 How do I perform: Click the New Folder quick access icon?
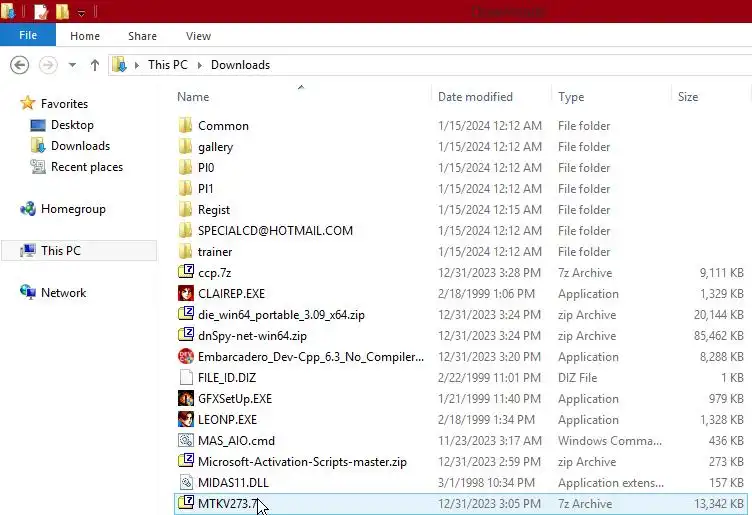point(62,12)
